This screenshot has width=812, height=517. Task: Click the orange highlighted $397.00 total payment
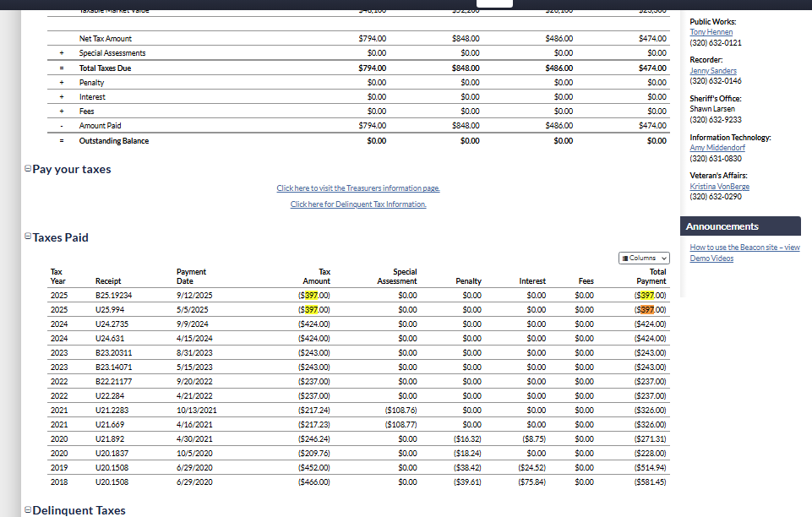click(x=651, y=310)
